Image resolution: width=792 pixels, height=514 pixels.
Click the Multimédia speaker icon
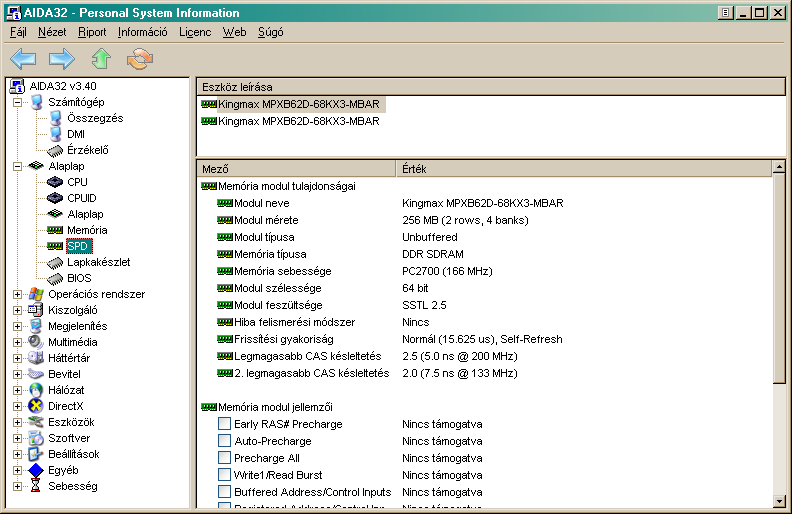pyautogui.click(x=36, y=342)
